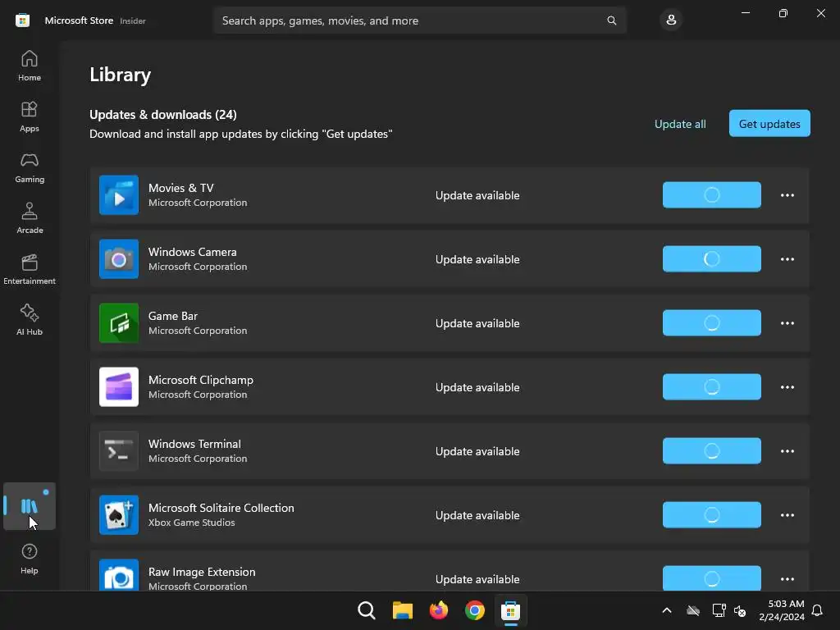The width and height of the screenshot is (840, 630).
Task: Click the Microsoft Solitaire Collection icon
Action: tap(119, 515)
